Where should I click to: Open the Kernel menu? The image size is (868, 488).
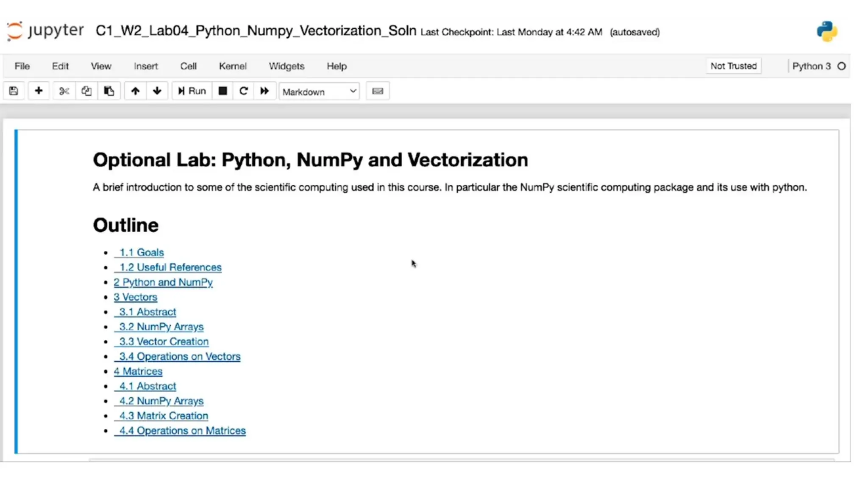pyautogui.click(x=232, y=66)
